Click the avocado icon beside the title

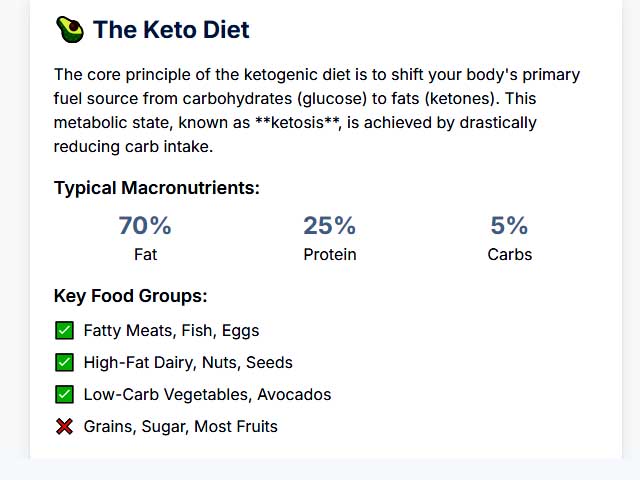coord(70,29)
